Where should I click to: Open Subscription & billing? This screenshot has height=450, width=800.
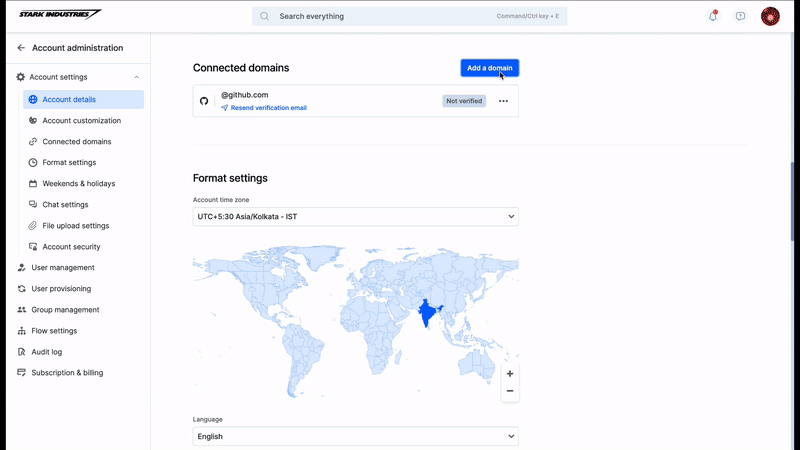coord(67,372)
